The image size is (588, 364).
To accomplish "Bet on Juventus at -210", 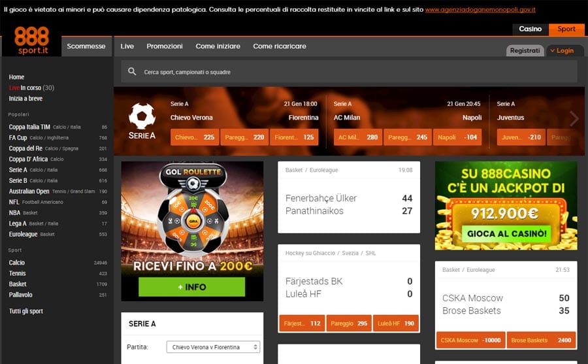I will tap(521, 137).
